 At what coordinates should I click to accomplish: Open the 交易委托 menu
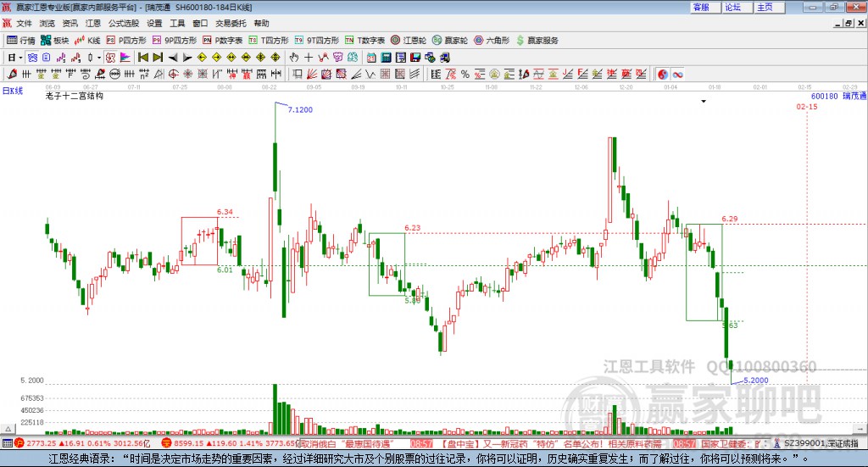tap(231, 23)
